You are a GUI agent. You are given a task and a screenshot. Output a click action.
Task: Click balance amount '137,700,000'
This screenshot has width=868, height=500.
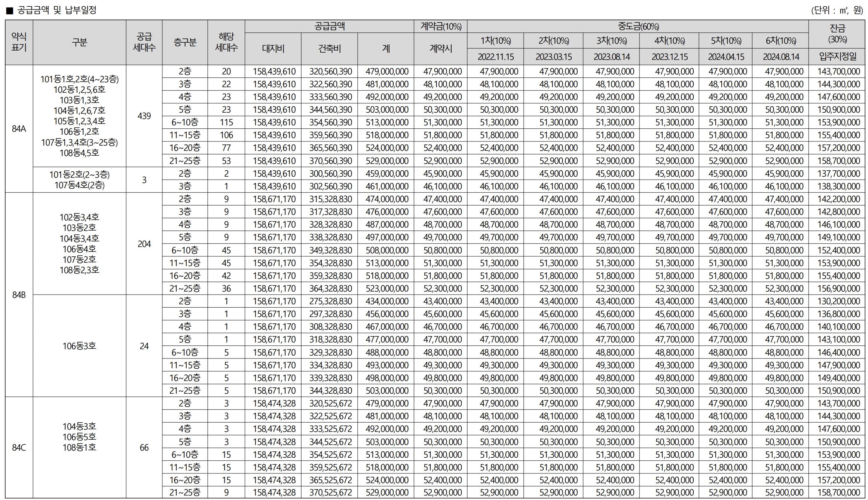(838, 174)
